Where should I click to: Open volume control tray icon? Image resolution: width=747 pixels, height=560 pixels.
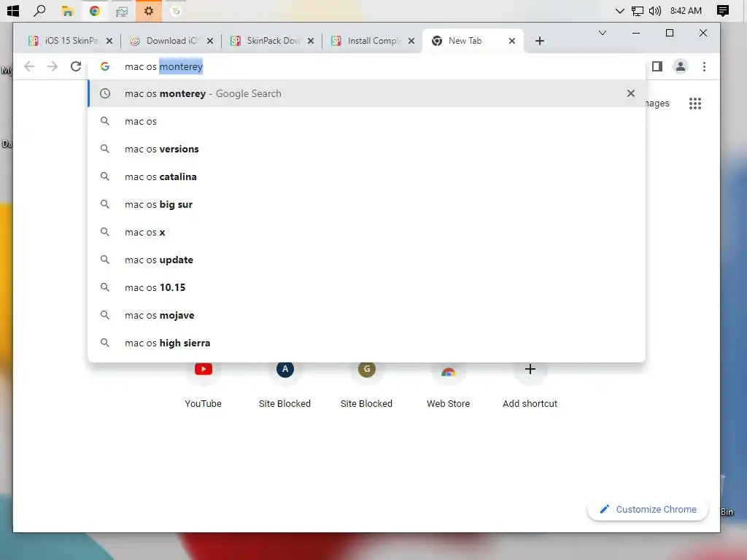pos(655,10)
